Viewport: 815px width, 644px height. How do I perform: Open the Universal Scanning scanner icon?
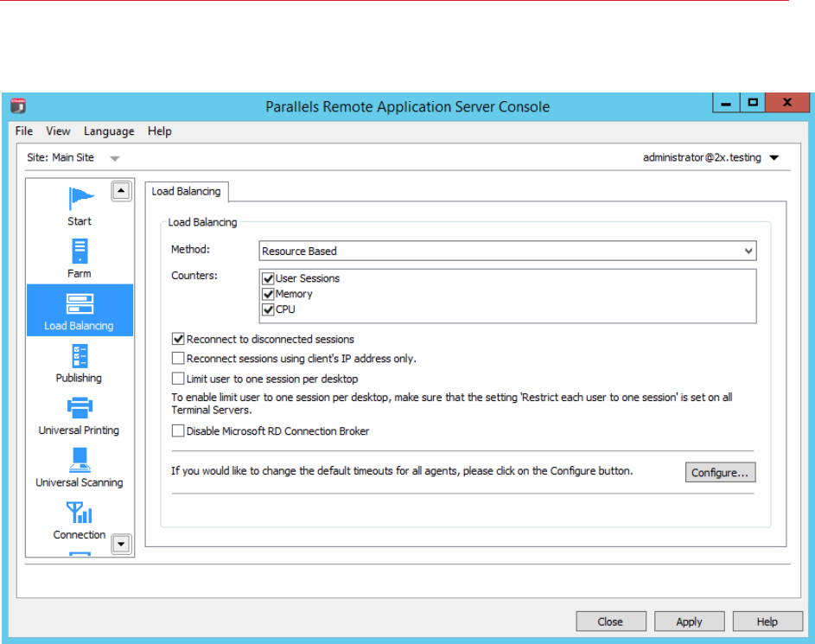coord(80,460)
